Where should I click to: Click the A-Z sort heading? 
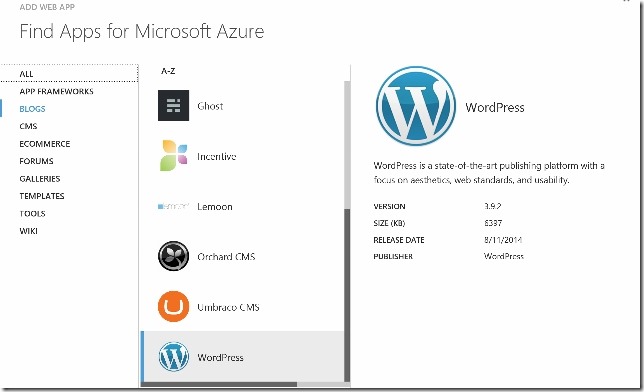click(x=168, y=71)
